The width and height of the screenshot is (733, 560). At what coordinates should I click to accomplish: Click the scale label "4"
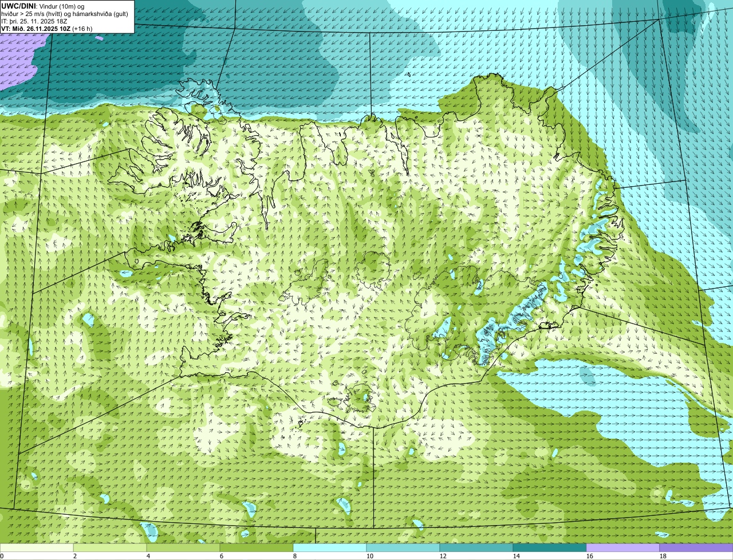[x=148, y=556]
